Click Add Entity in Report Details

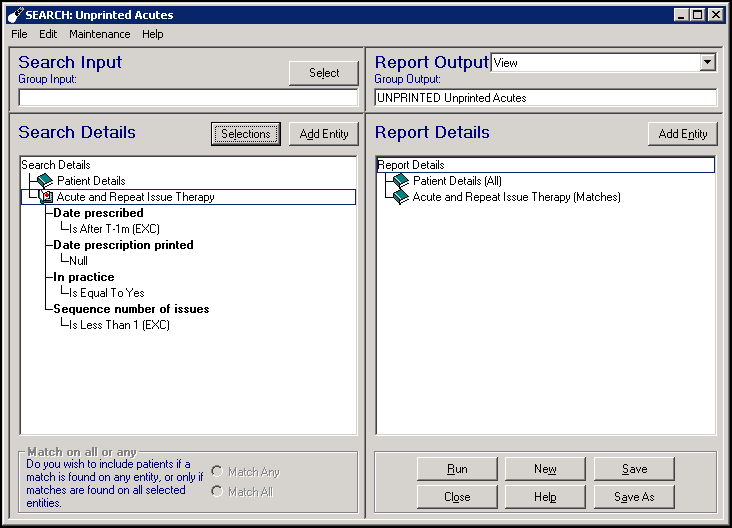(683, 134)
